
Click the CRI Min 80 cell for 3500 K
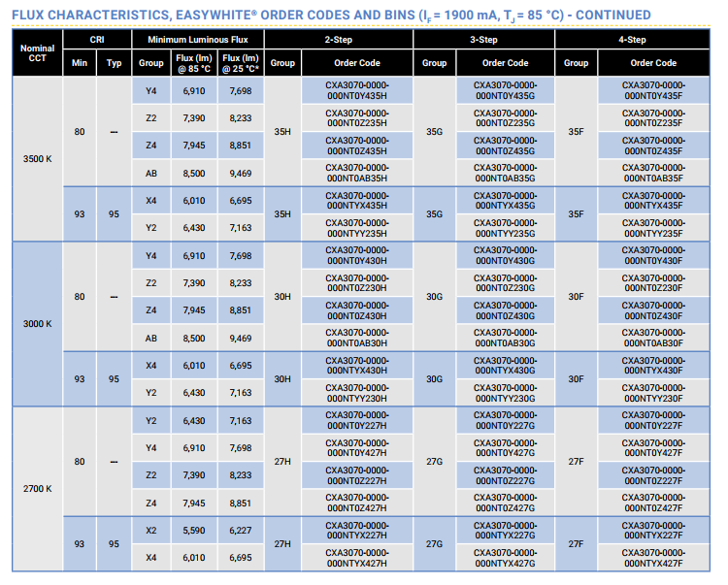pos(80,131)
